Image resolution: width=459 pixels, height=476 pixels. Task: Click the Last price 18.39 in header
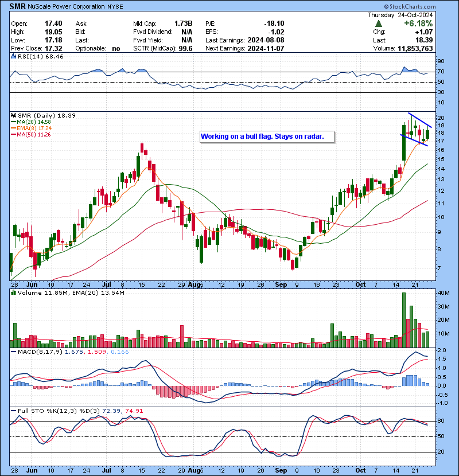pos(425,40)
